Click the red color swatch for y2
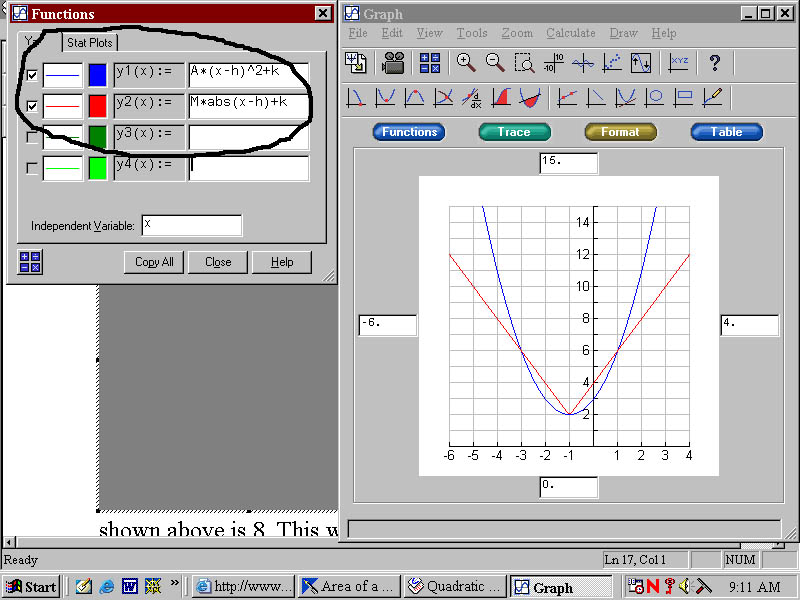This screenshot has width=800, height=600. pyautogui.click(x=97, y=105)
